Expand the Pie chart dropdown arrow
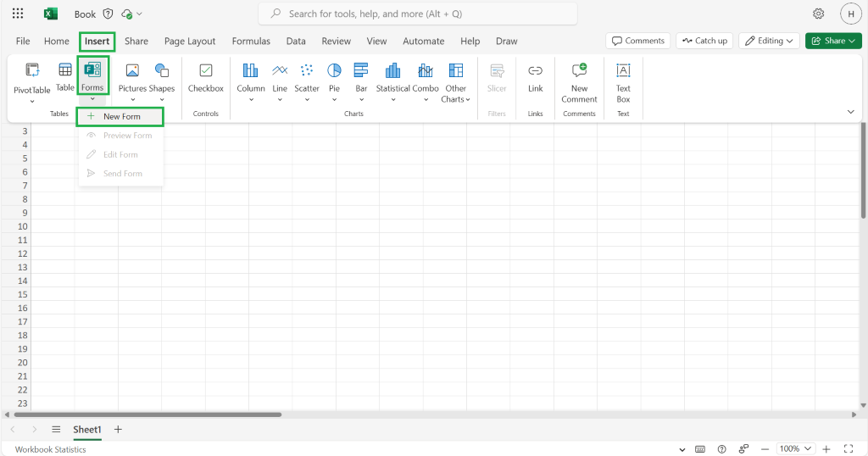 click(x=334, y=100)
